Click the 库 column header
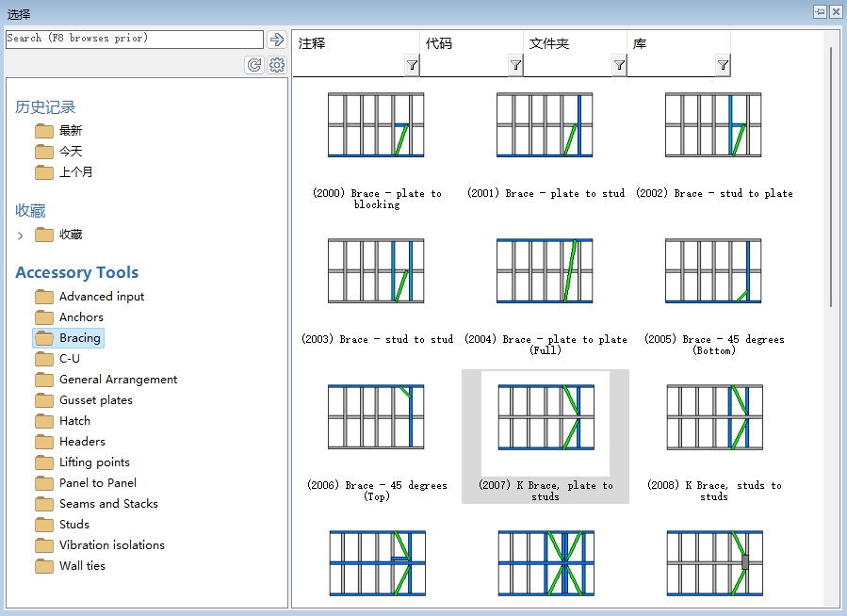 click(640, 43)
